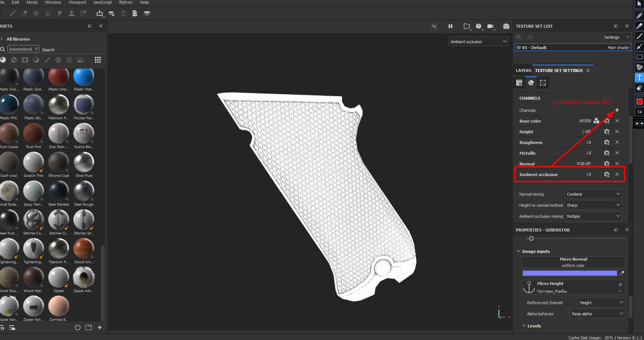Toggle the solo eye icon in the Texture Set List header
The height and width of the screenshot is (340, 644).
coord(530,37)
